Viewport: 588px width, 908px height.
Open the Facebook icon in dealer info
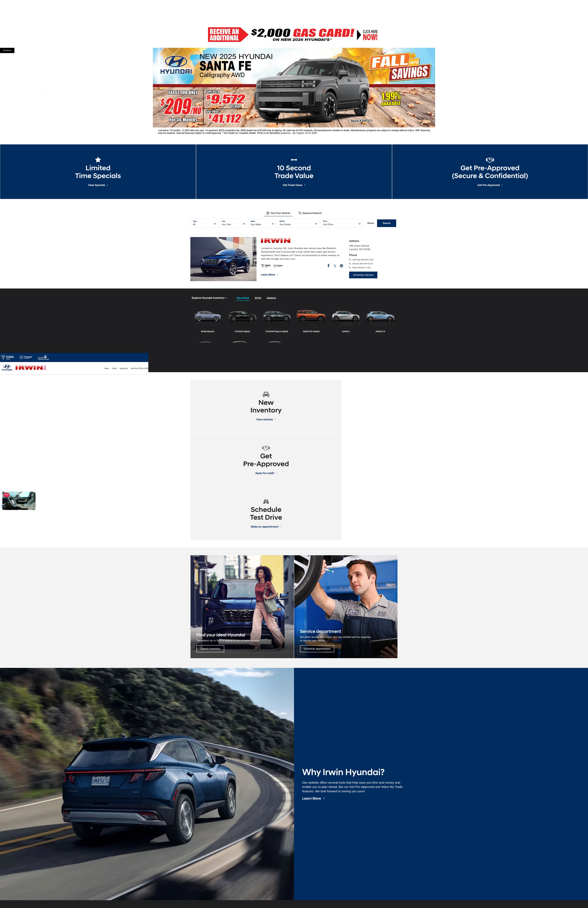(328, 266)
